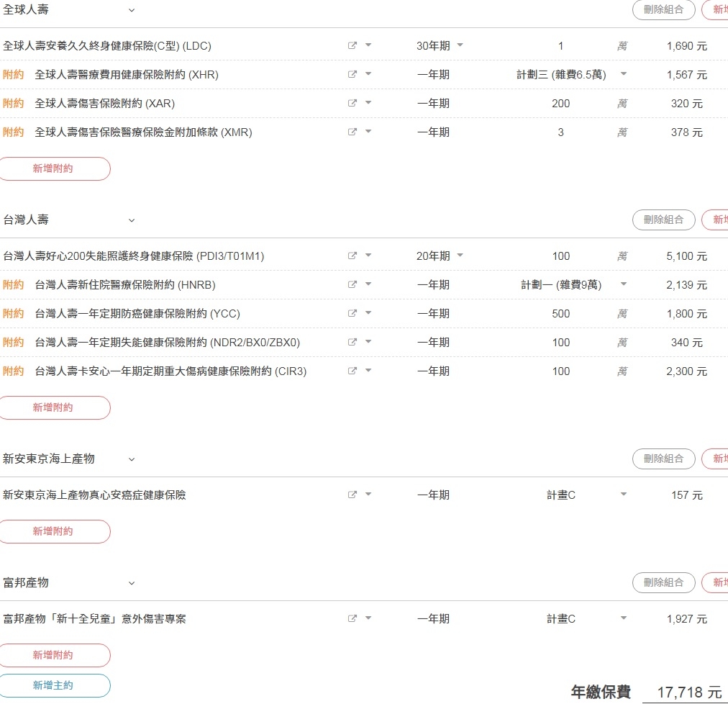
Task: Edit the 500 萬 amount for YCC rider
Action: 561,314
